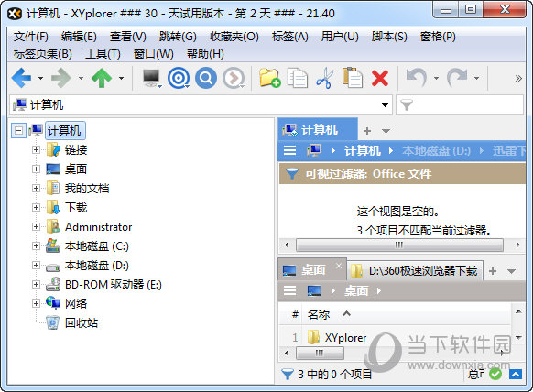Expand the Administrator tree node
Image resolution: width=533 pixels, height=392 pixels.
36,226
